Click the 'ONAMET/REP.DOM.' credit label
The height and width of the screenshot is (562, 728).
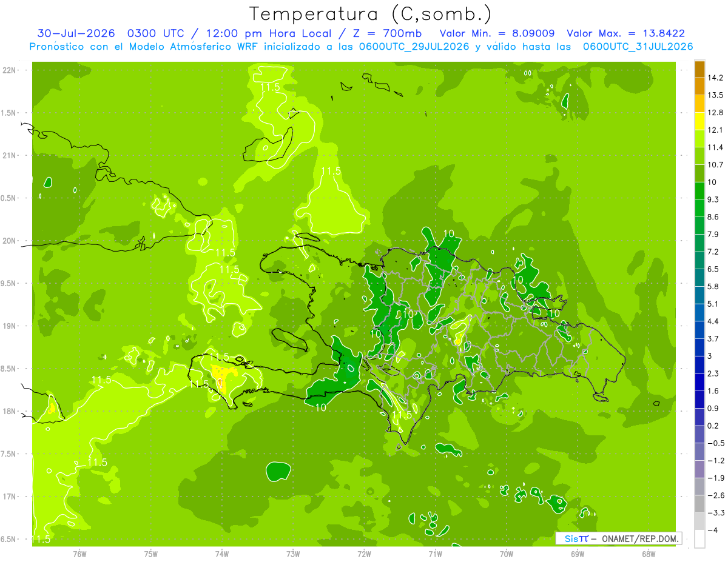point(640,538)
